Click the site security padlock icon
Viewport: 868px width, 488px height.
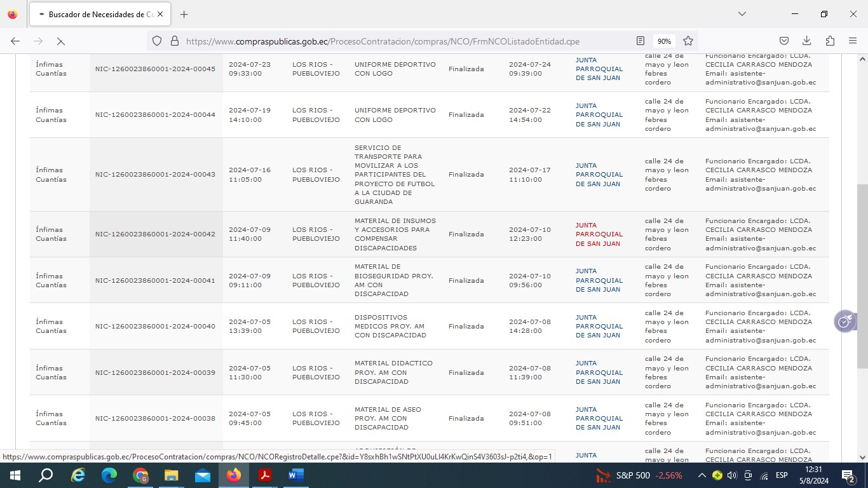coord(174,41)
